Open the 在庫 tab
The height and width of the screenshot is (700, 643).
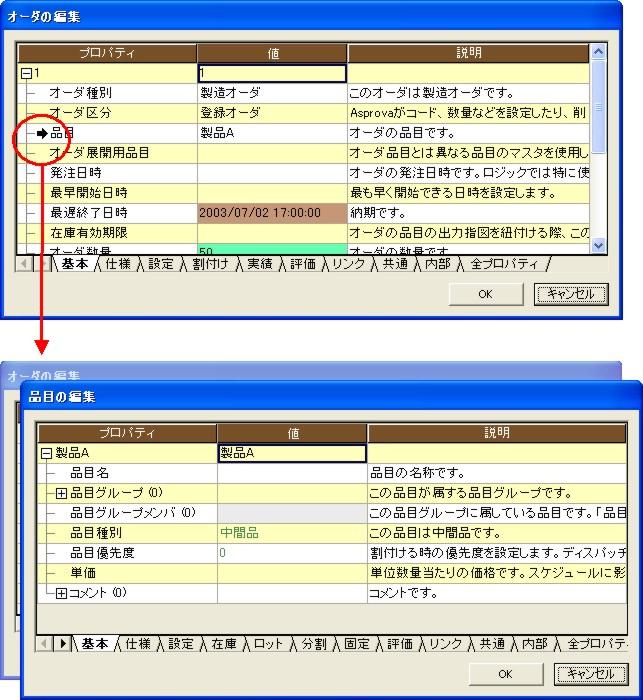(224, 644)
